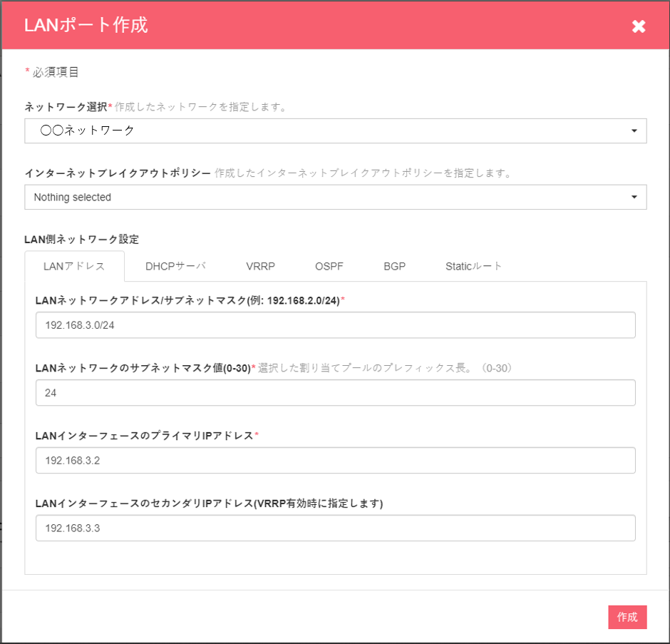Select the BGP tab
This screenshot has height=644, width=670.
[x=394, y=267]
